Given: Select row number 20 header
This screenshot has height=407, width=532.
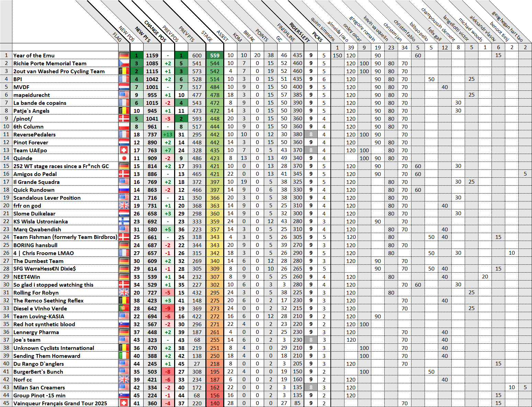Looking at the screenshot, I should [6, 206].
